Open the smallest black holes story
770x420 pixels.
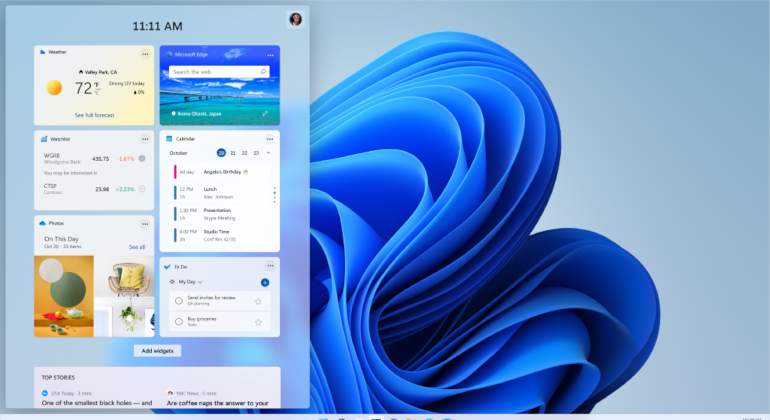97,403
